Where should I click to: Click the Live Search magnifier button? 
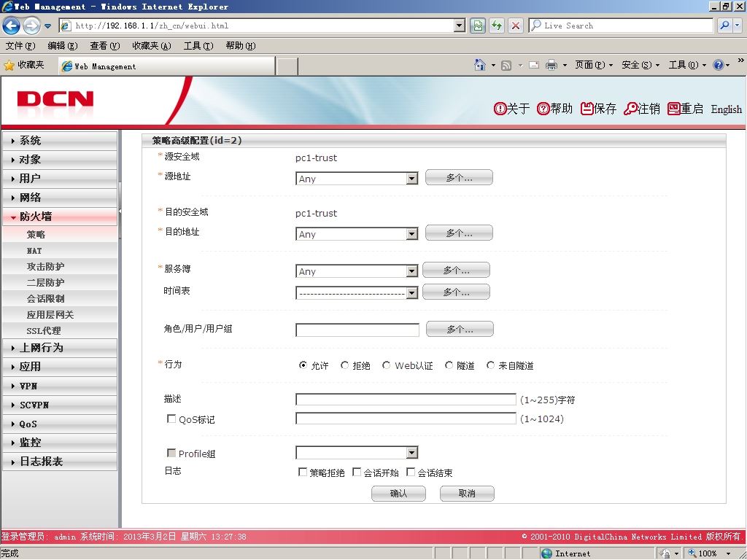(x=725, y=26)
